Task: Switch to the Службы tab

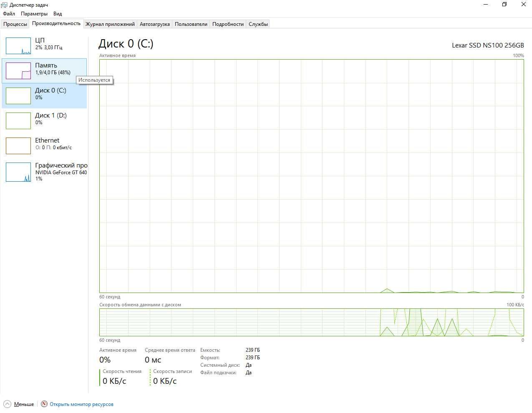Action: coord(258,24)
